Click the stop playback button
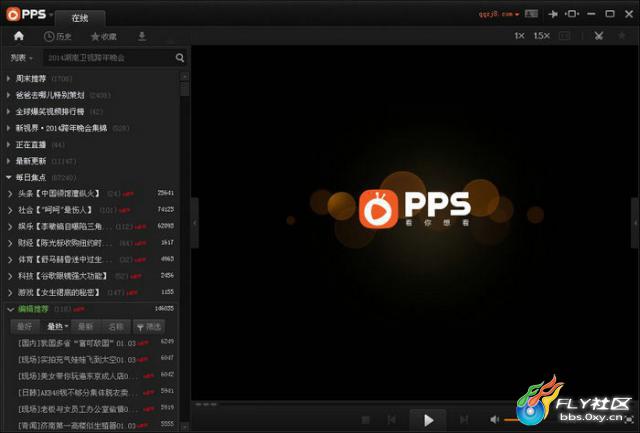This screenshot has height=433, width=640. click(366, 420)
